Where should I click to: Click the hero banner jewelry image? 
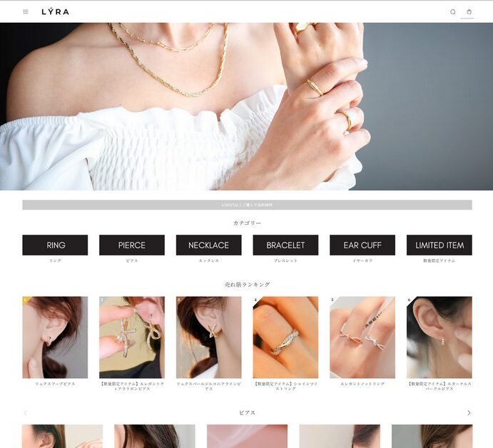click(247, 107)
